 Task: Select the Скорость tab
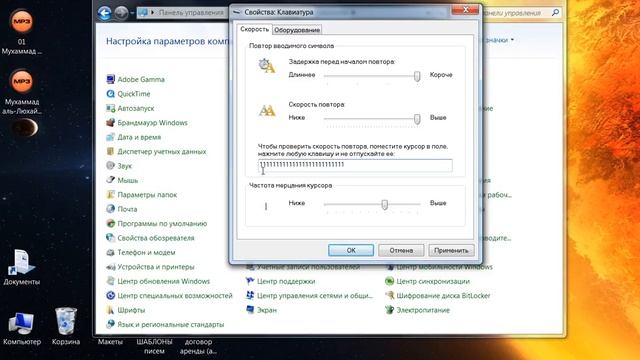click(254, 29)
